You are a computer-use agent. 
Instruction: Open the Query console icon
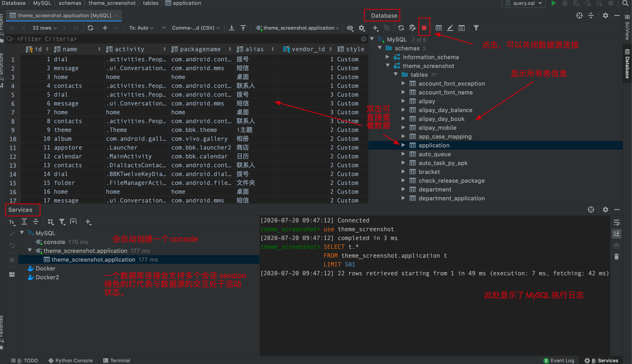click(x=461, y=28)
